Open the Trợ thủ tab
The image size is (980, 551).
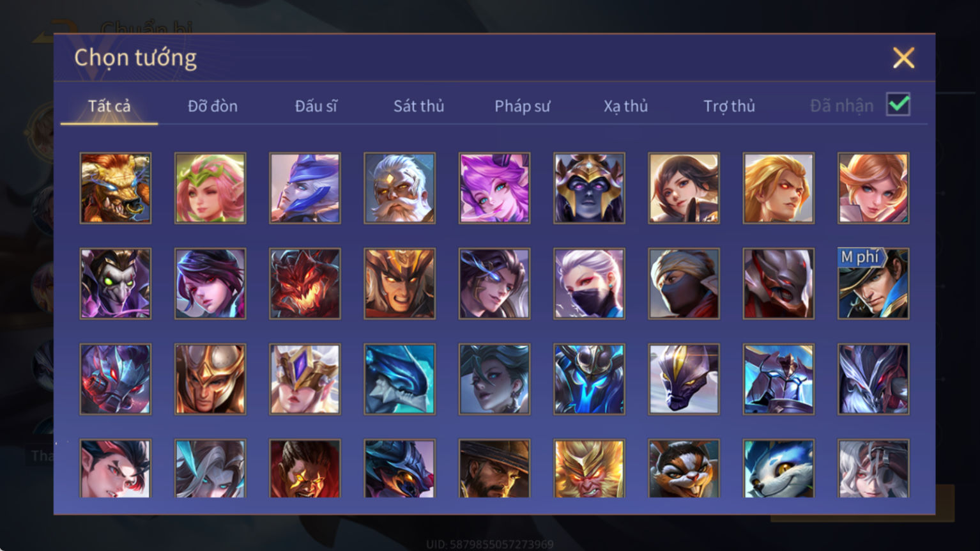tap(729, 106)
